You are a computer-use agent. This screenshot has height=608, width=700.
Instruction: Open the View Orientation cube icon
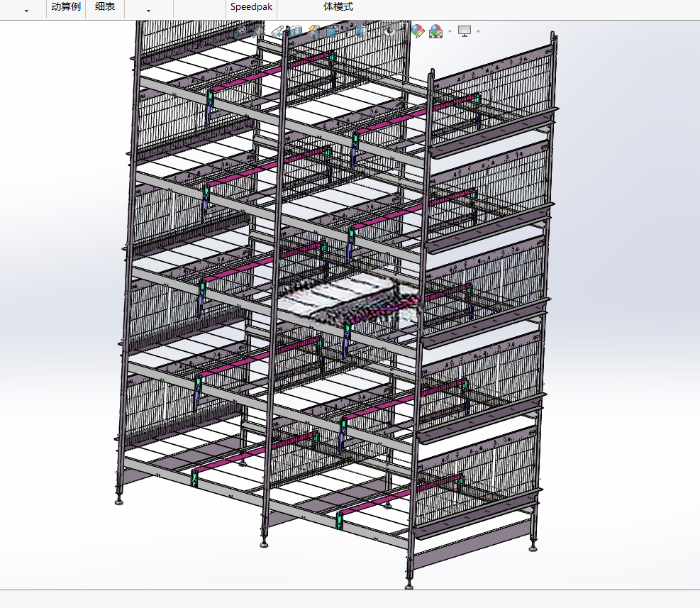(x=331, y=31)
